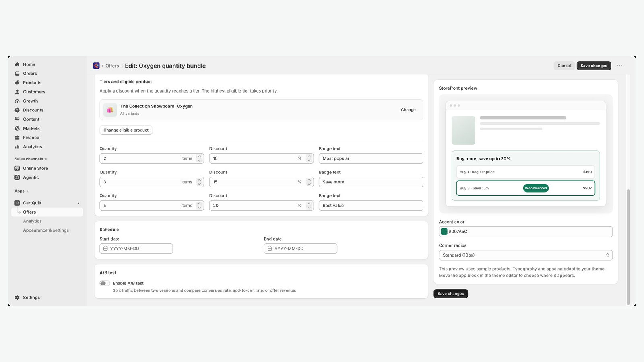The width and height of the screenshot is (644, 362).
Task: Open the Agentic channel icon
Action: (17, 177)
